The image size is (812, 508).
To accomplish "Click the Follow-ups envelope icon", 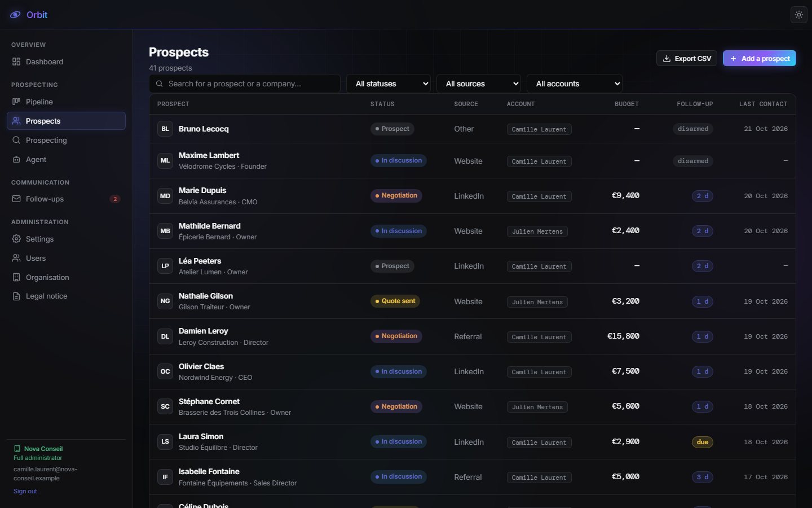I will pos(16,199).
